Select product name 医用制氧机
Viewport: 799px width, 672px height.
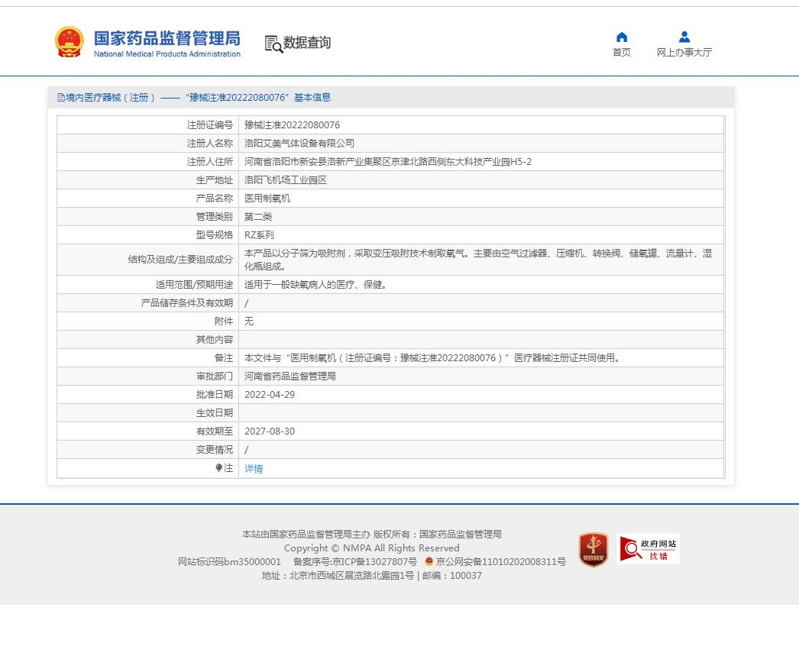point(267,199)
